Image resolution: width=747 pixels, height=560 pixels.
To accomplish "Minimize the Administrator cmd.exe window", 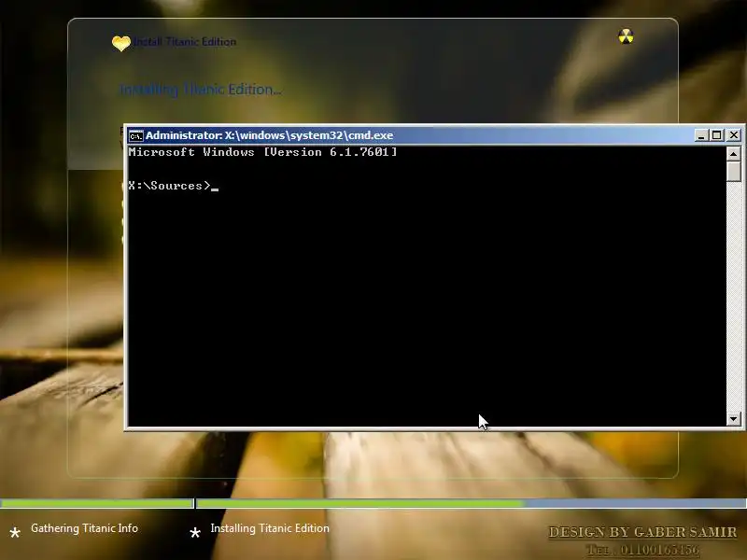I will tap(700, 135).
